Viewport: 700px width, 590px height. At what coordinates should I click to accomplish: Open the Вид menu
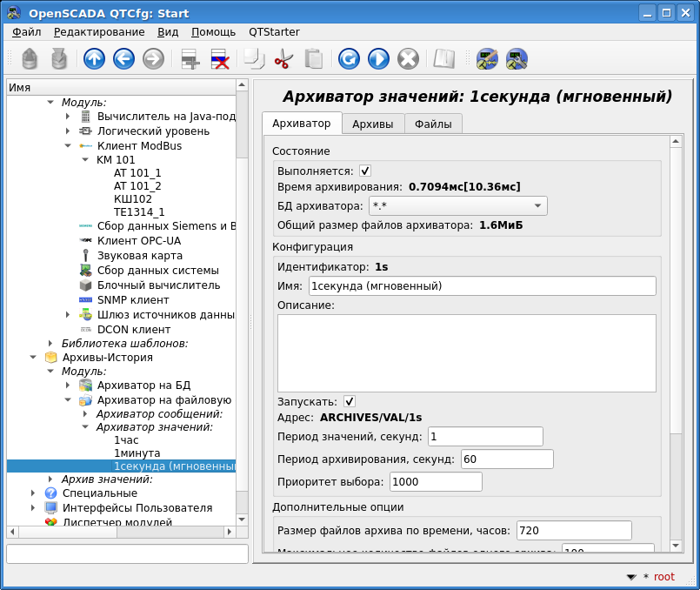coord(168,32)
